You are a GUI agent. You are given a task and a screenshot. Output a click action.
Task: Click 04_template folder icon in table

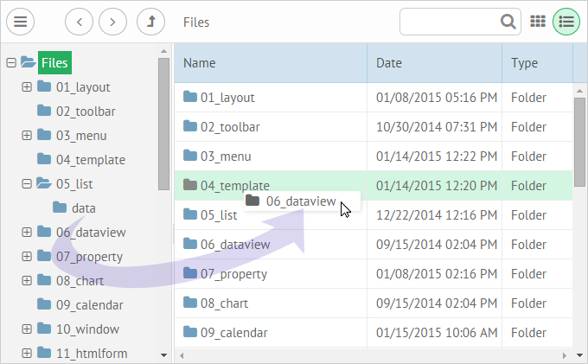[x=190, y=184]
